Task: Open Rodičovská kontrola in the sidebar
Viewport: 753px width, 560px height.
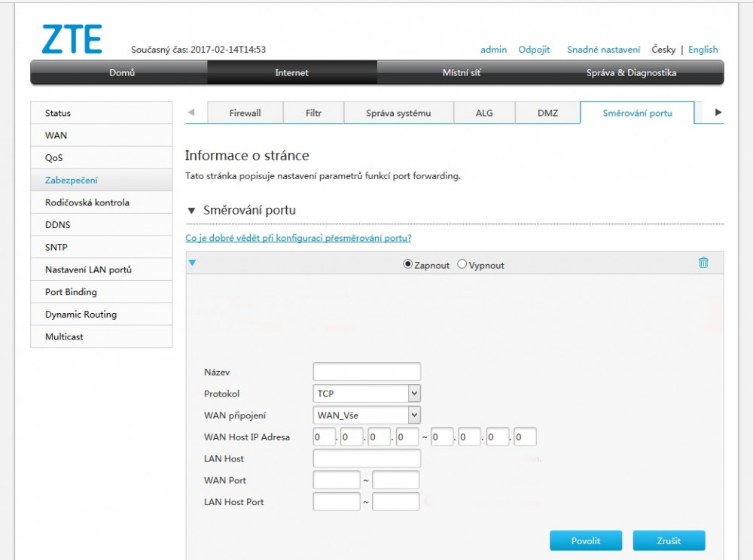Action: tap(87, 202)
